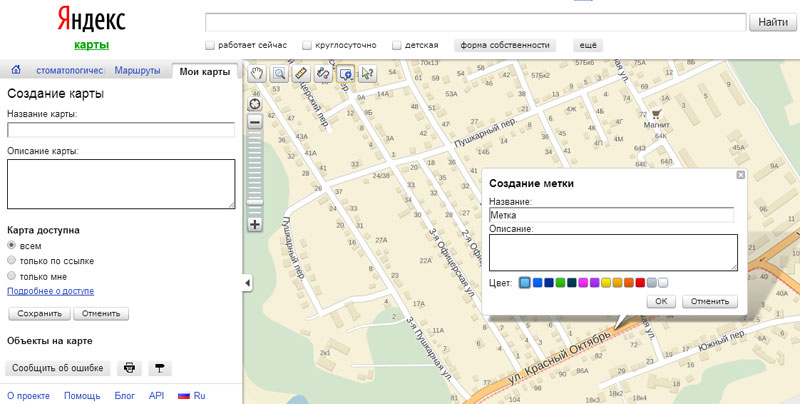
Task: Click the 'Название карты' input field
Action: click(x=121, y=129)
